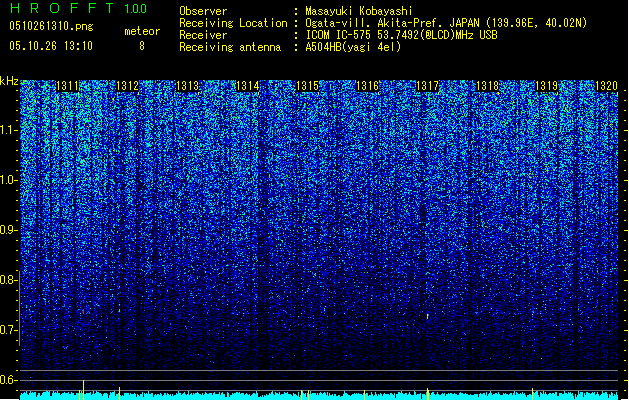629x400 pixels.
Task: Click the 0.6 kHz axis label
Action: (x=8, y=380)
